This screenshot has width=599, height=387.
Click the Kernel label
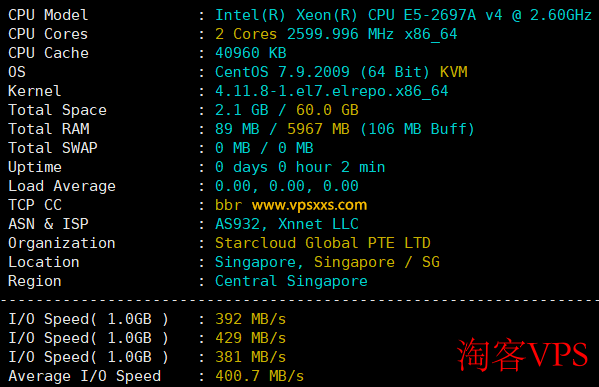34,91
